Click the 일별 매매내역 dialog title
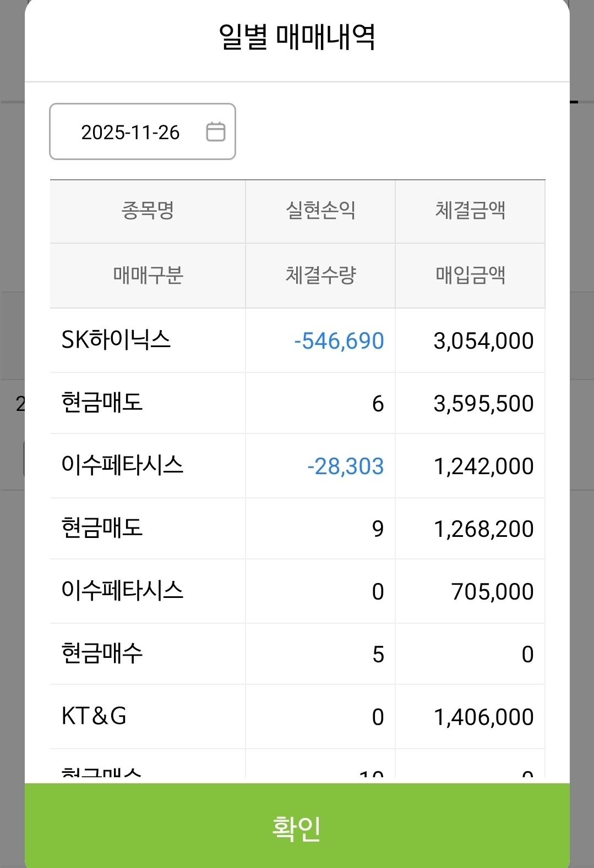 pyautogui.click(x=297, y=37)
